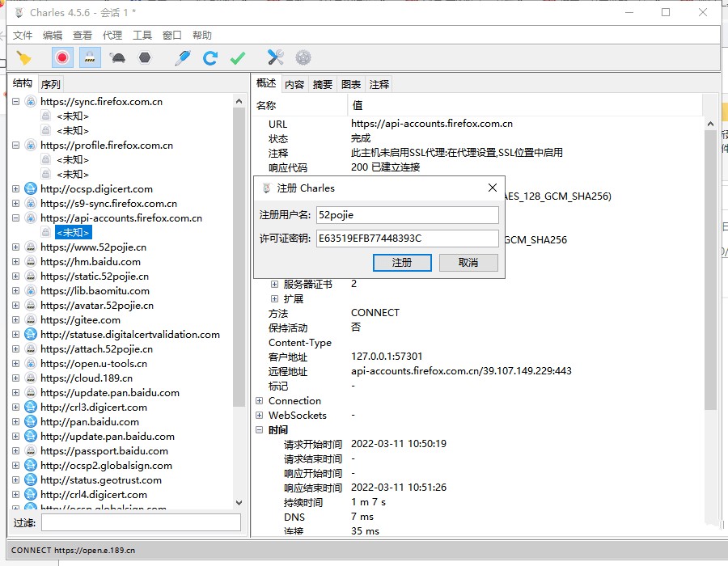Screen dimensions: 728x566
Task: Click overview panel scroll up arrow
Action: [x=710, y=124]
